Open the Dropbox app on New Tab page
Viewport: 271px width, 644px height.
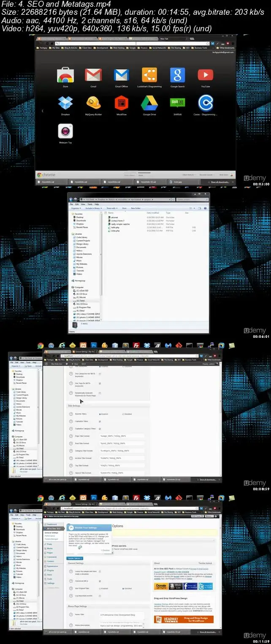[65, 103]
